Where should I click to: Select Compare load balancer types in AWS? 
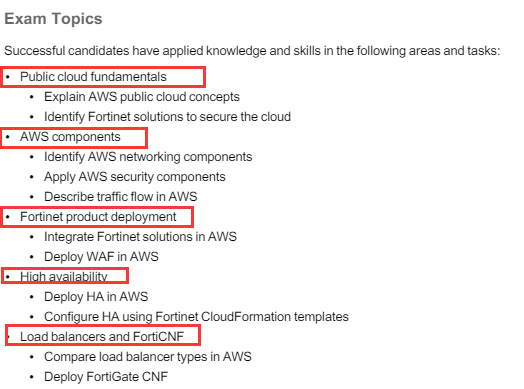[x=148, y=357]
